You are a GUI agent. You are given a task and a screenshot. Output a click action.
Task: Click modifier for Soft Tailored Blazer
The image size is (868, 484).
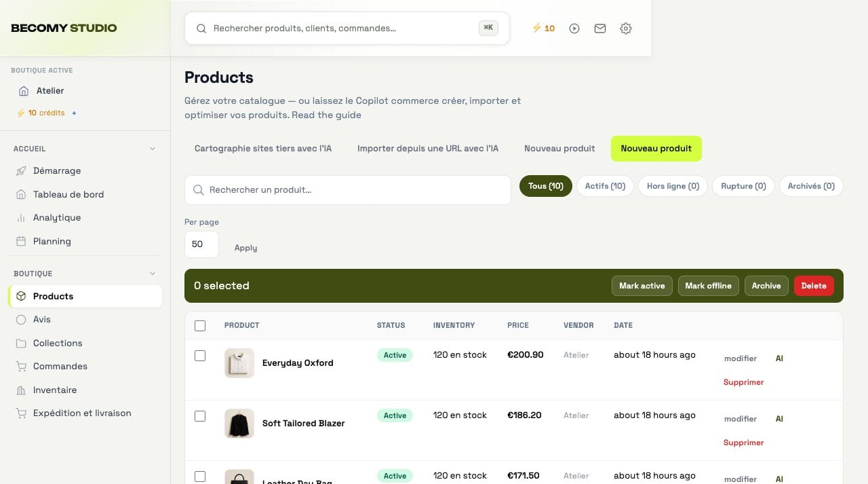pyautogui.click(x=741, y=419)
